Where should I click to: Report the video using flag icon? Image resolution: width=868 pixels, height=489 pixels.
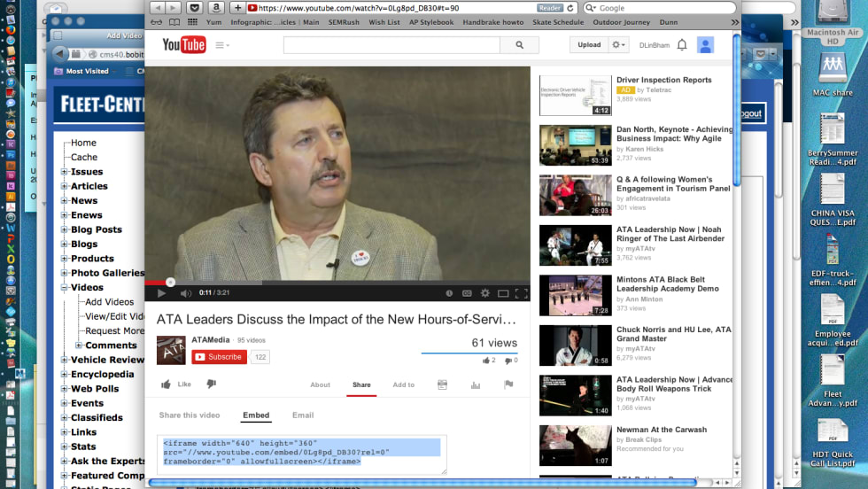(508, 384)
